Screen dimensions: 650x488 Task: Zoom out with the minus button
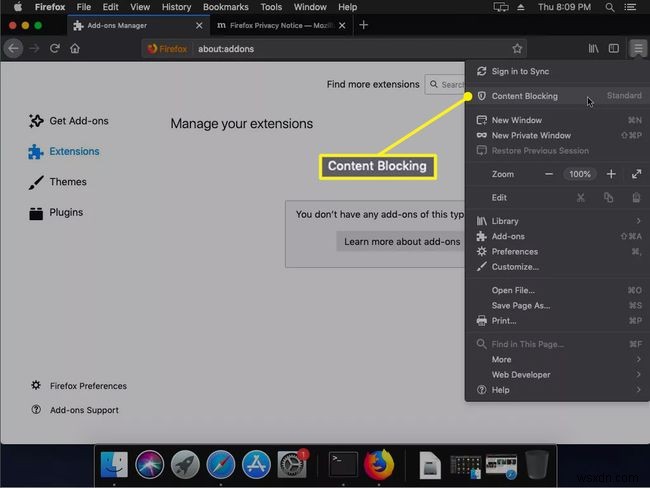point(549,174)
